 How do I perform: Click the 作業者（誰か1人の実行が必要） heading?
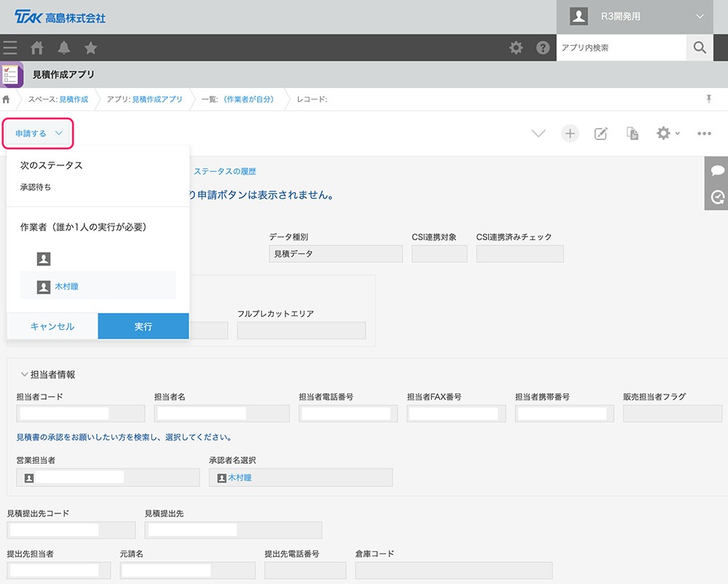[x=84, y=227]
